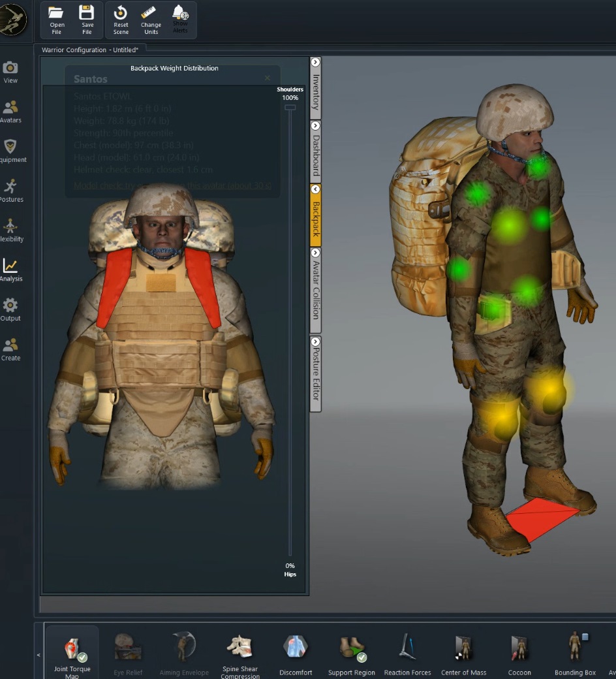Image resolution: width=616 pixels, height=679 pixels.
Task: Open the Equipment shield section
Action: pyautogui.click(x=12, y=151)
